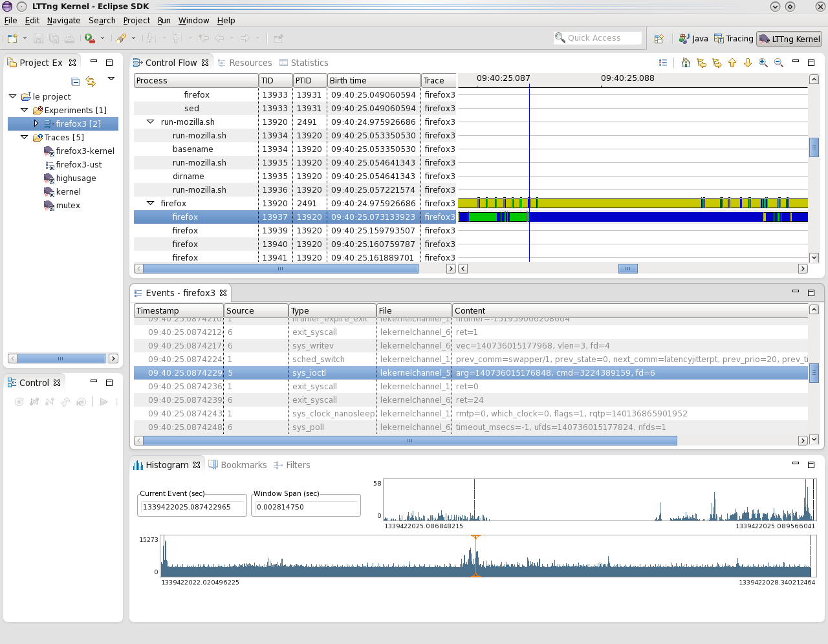Image resolution: width=828 pixels, height=644 pixels.
Task: Zoom in on the Control Flow timeline
Action: pos(763,63)
